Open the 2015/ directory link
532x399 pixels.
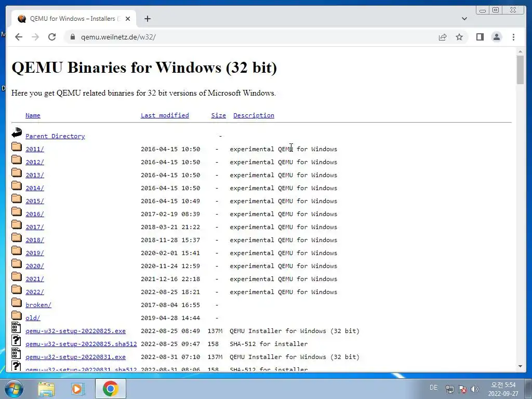[x=35, y=201]
